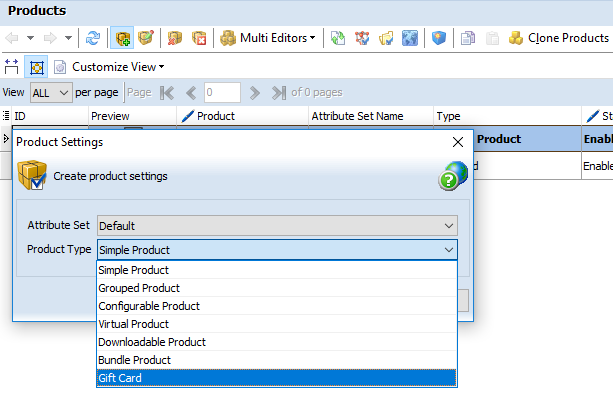Screen dimensions: 613x397
Task: Click the Preview column header
Action: tap(133, 116)
